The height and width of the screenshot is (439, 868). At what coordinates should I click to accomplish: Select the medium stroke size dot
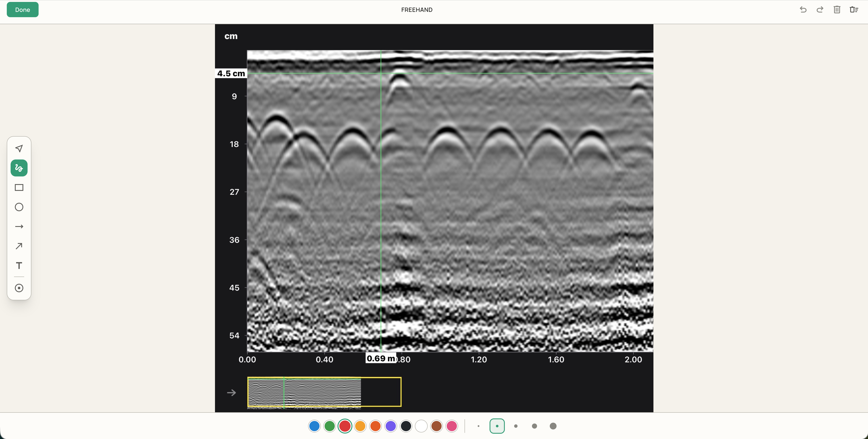coord(516,426)
